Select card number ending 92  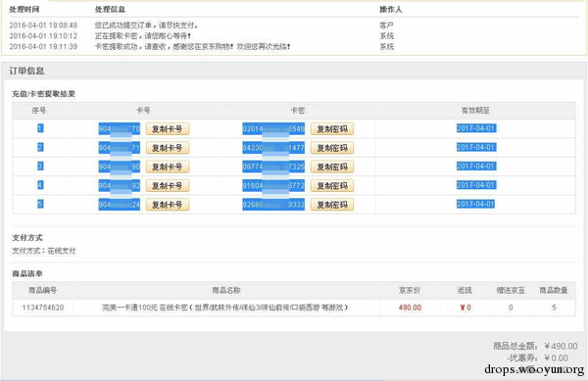[x=120, y=185]
